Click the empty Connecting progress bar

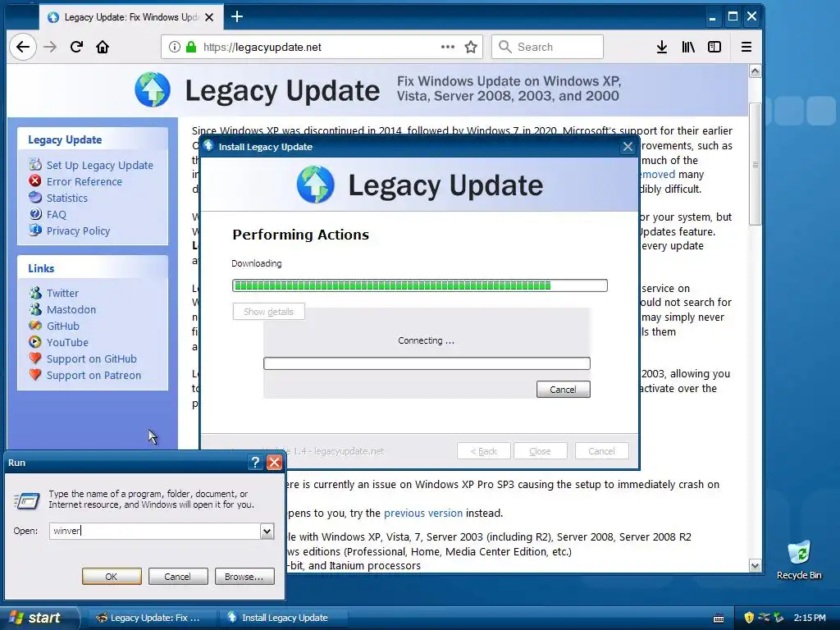point(427,363)
